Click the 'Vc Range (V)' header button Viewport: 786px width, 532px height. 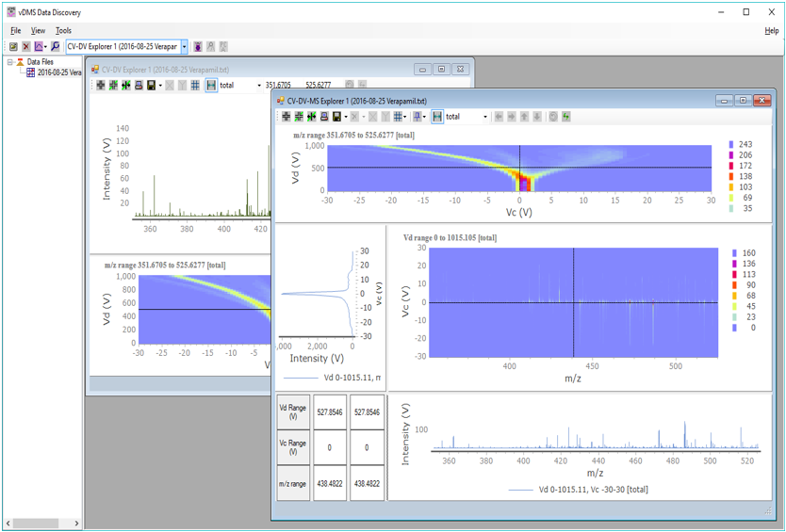(x=293, y=447)
